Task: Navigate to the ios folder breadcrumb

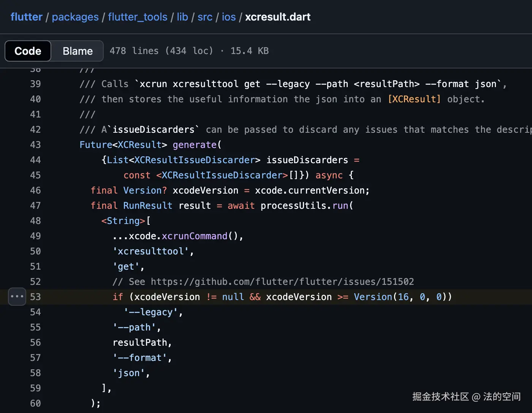Action: pyautogui.click(x=229, y=17)
